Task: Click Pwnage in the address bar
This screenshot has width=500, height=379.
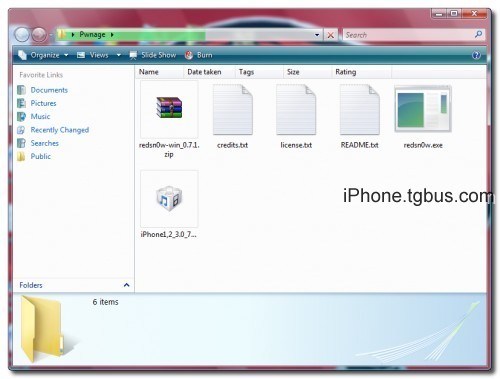Action: (x=92, y=35)
